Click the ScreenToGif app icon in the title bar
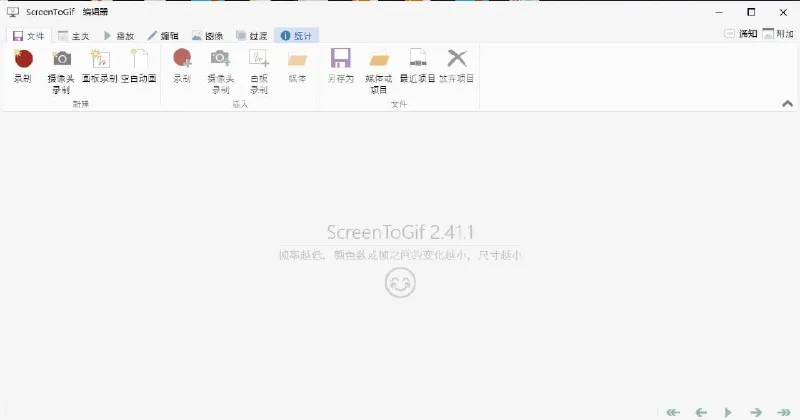 click(x=13, y=12)
